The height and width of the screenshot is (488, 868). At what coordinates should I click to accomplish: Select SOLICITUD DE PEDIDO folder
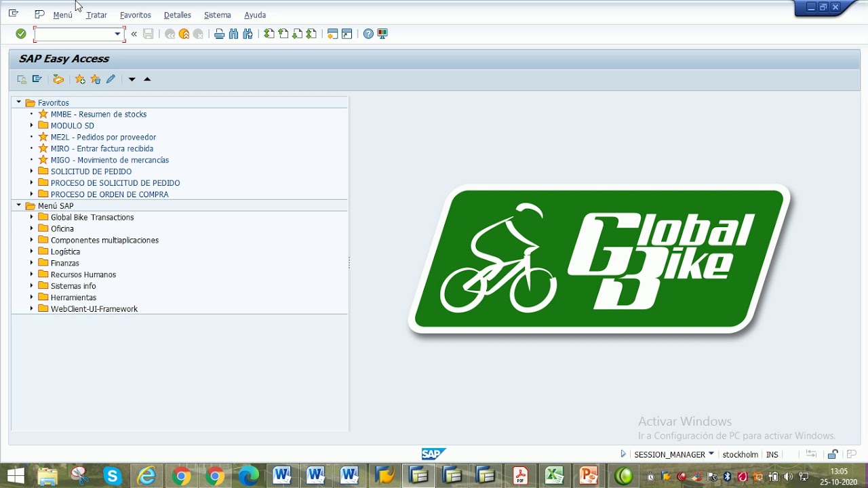tap(91, 171)
